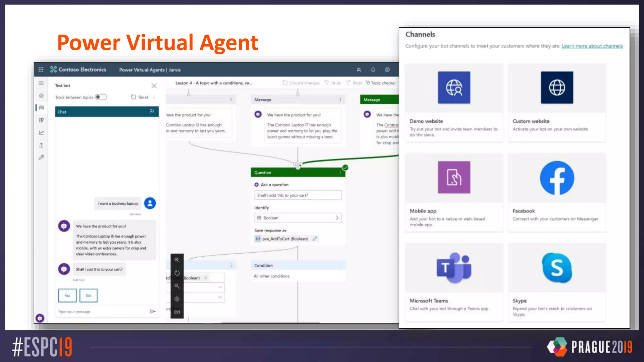Expand second condition dropdown chevron
The width and height of the screenshot is (644, 362).
pyautogui.click(x=220, y=297)
